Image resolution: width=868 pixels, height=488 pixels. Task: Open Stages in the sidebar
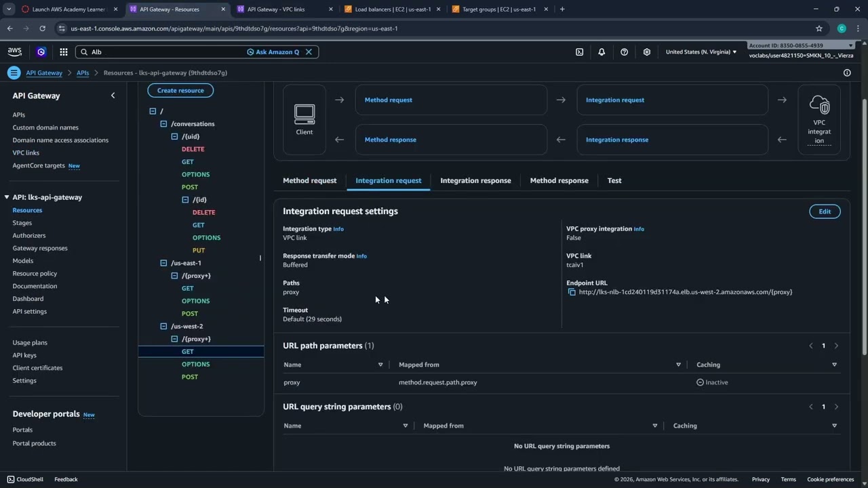tap(22, 223)
